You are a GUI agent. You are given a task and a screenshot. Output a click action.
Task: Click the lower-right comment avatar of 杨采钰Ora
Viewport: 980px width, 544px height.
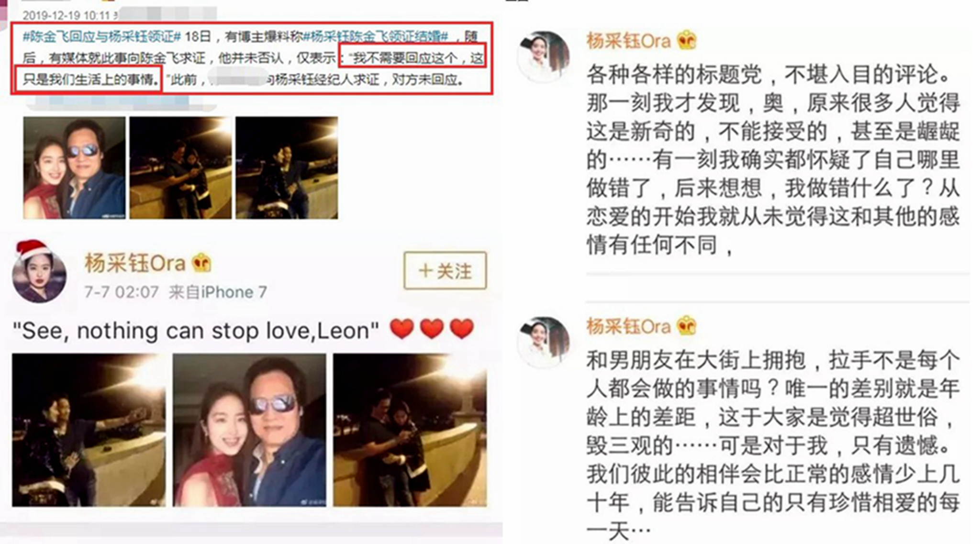point(544,342)
